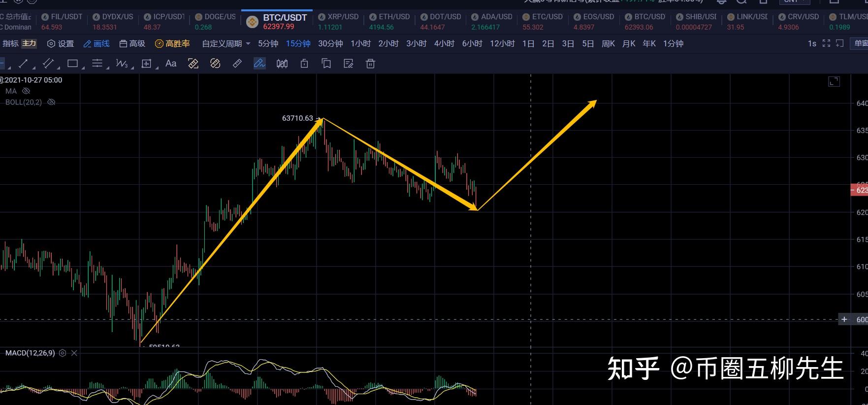The height and width of the screenshot is (405, 868).
Task: Close the MACD indicator panel
Action: (74, 353)
